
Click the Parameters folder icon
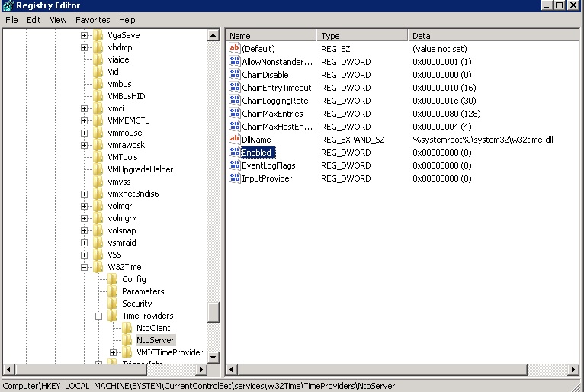coord(112,292)
